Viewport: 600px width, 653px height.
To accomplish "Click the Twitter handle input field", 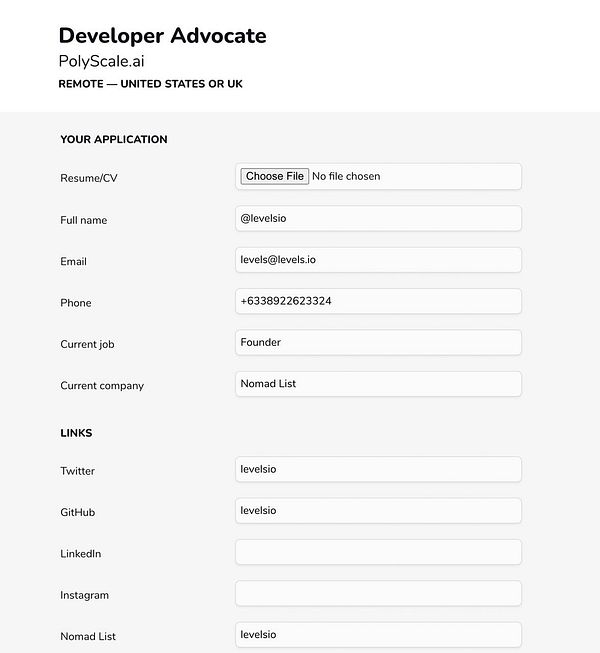I will coord(378,469).
